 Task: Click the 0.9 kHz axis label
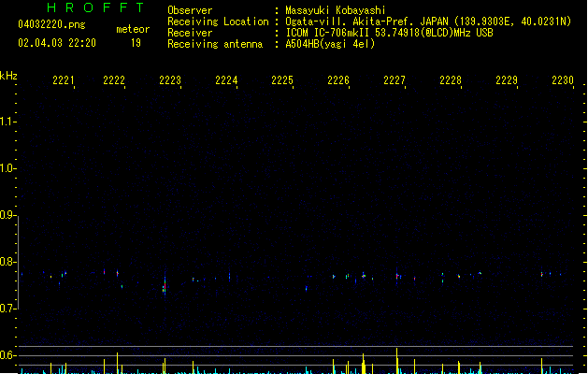pyautogui.click(x=7, y=215)
